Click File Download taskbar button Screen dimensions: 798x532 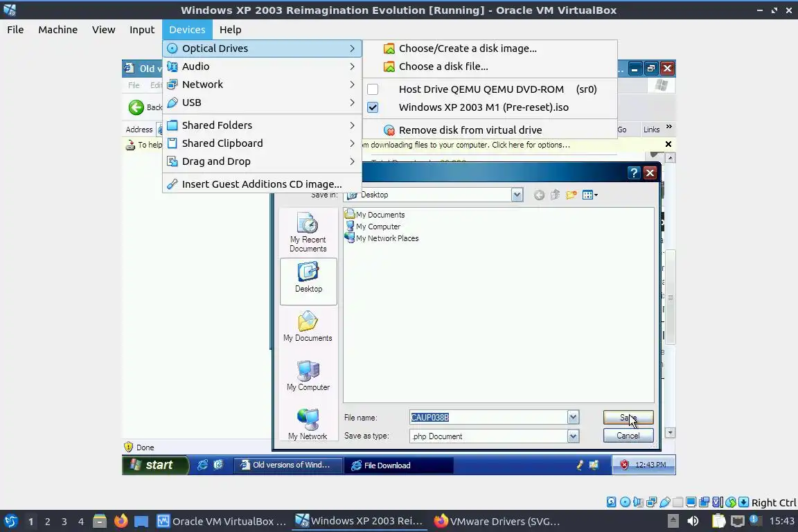pyautogui.click(x=399, y=465)
